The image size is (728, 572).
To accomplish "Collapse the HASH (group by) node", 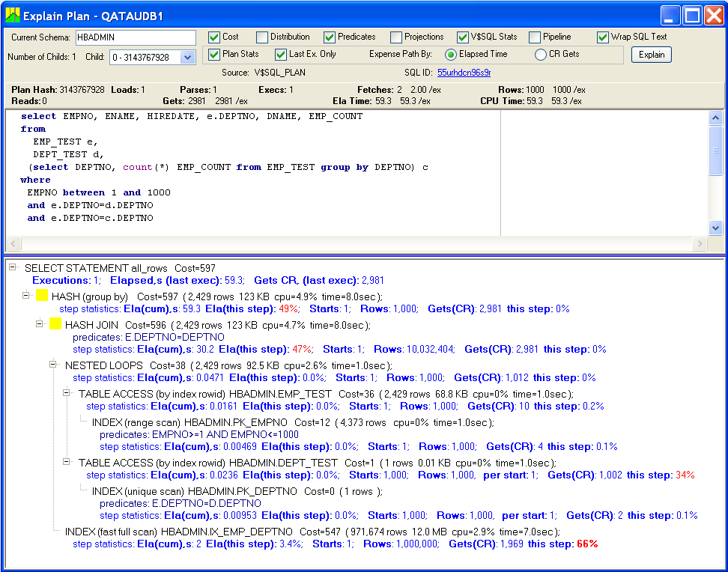I will click(26, 295).
